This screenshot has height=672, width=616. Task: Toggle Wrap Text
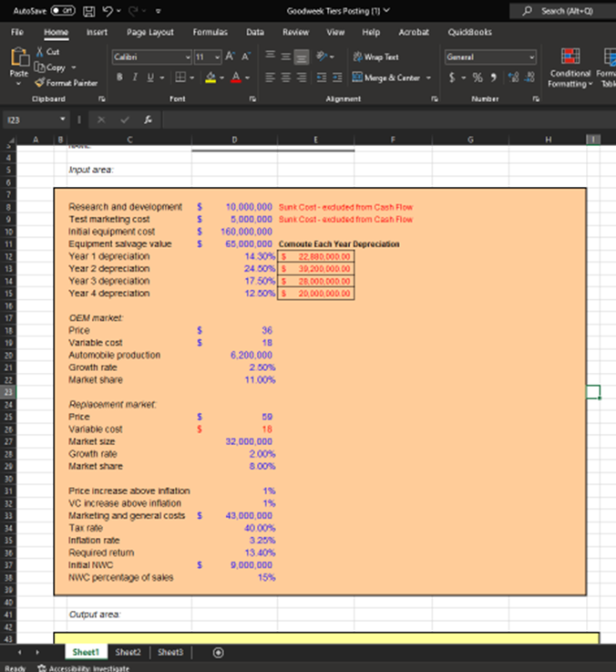tap(375, 57)
